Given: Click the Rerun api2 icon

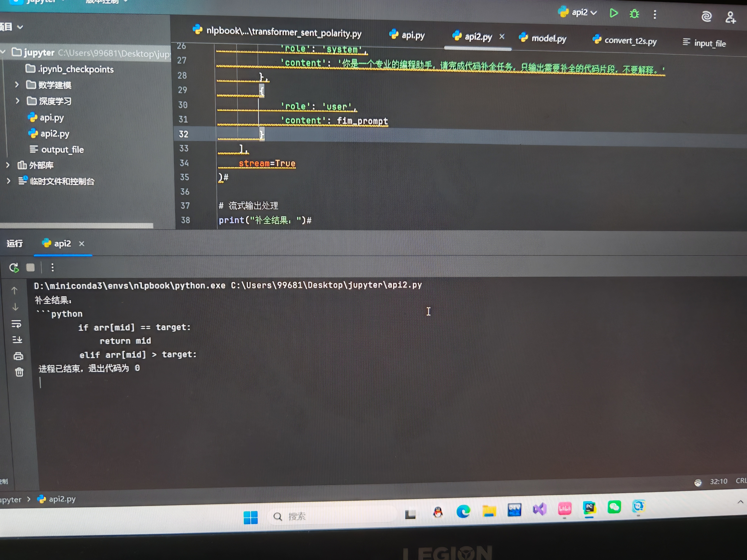Looking at the screenshot, I should coord(14,268).
